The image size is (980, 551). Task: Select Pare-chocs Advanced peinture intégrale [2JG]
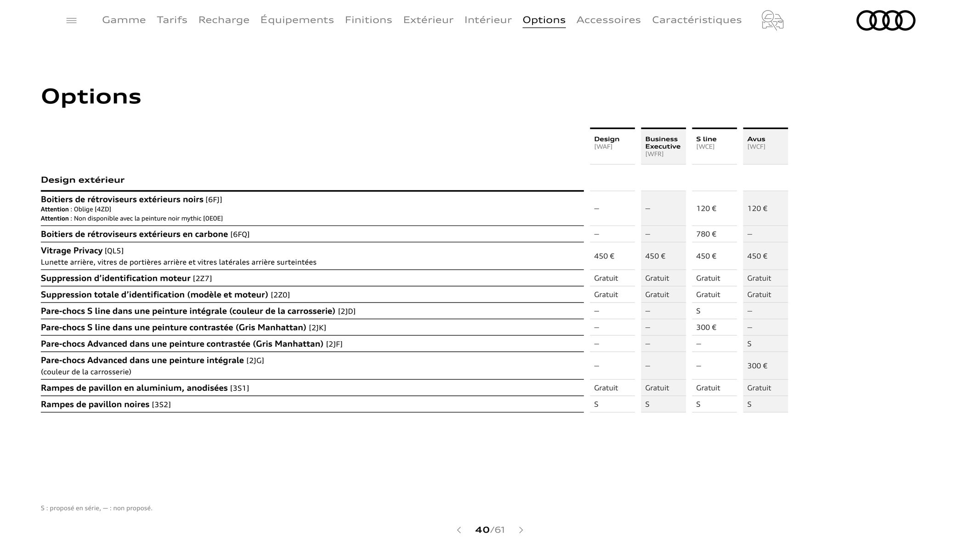(x=312, y=366)
